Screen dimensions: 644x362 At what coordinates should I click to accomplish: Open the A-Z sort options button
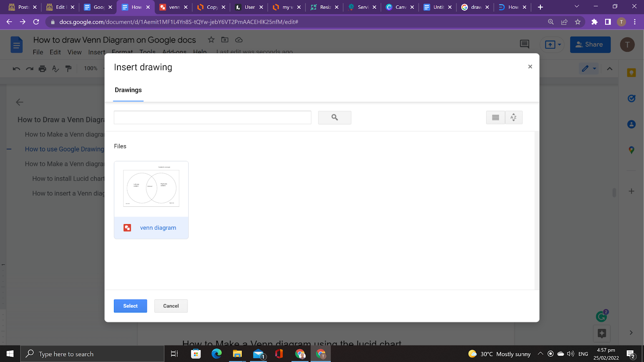click(x=514, y=117)
